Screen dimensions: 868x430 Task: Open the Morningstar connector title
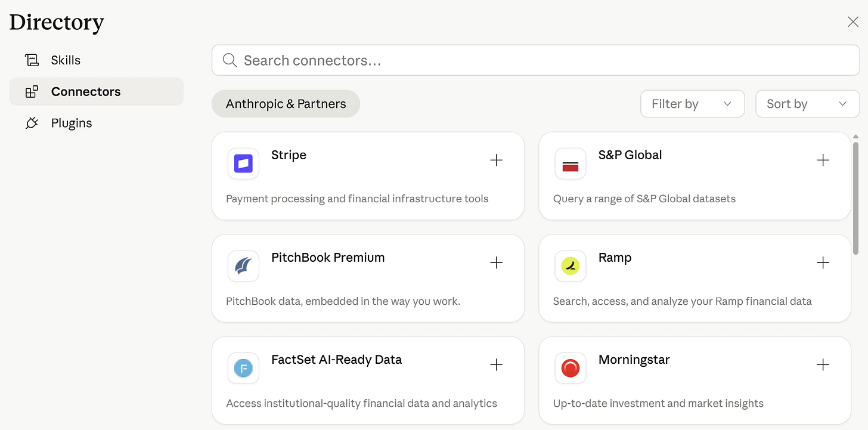[634, 360]
